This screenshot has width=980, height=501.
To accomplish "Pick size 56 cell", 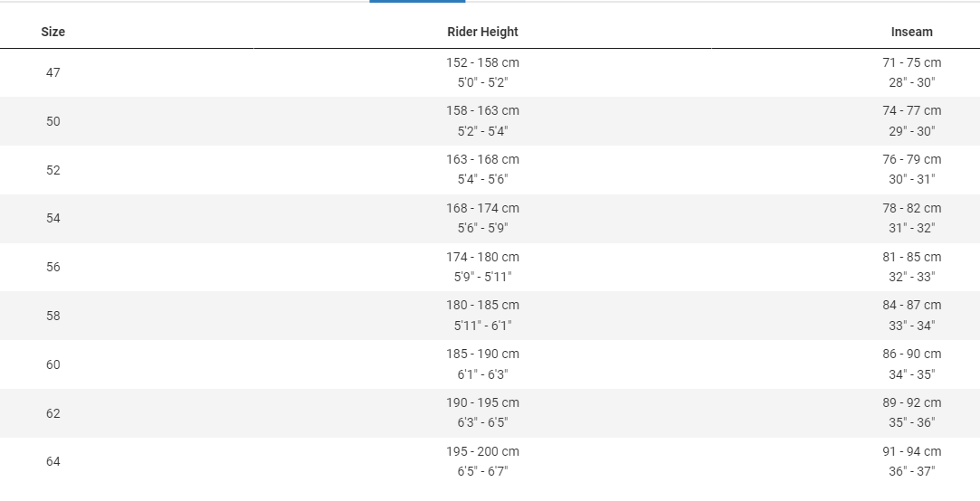I will [53, 267].
